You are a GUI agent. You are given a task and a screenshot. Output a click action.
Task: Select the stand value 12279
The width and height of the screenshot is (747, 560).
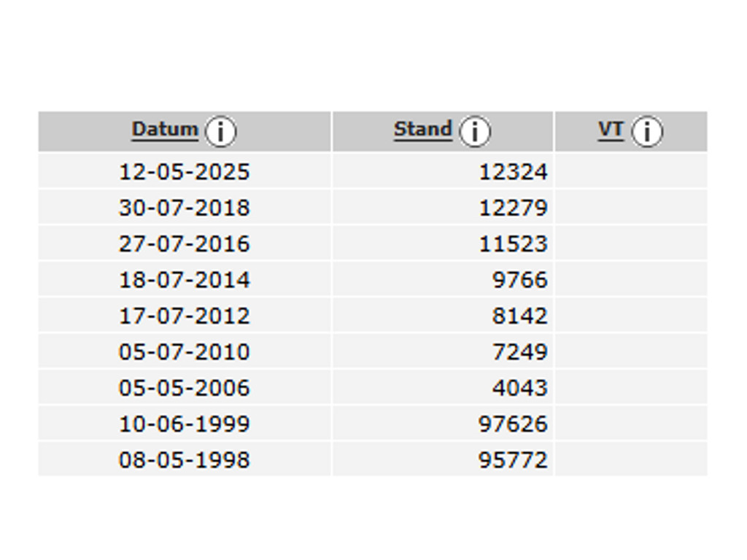513,208
